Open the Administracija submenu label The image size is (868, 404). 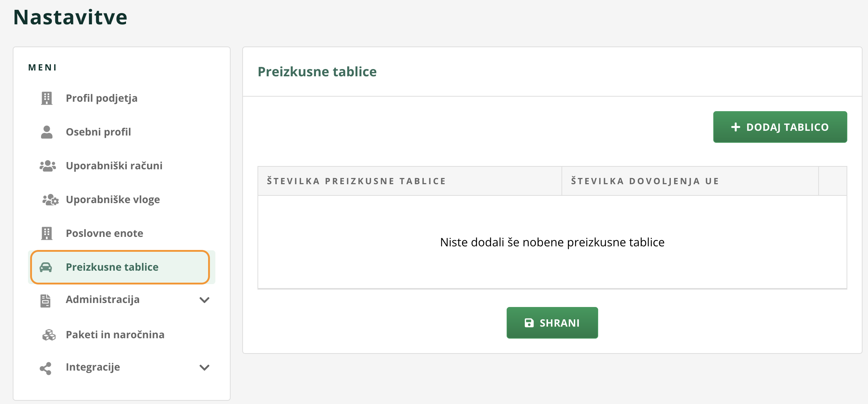coord(103,299)
